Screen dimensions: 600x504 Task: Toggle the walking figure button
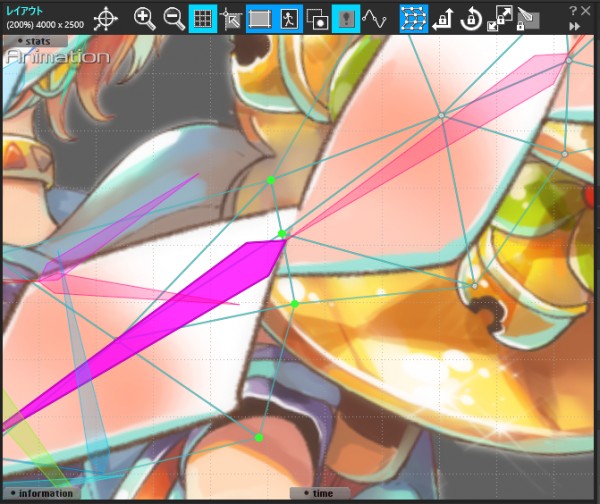289,18
